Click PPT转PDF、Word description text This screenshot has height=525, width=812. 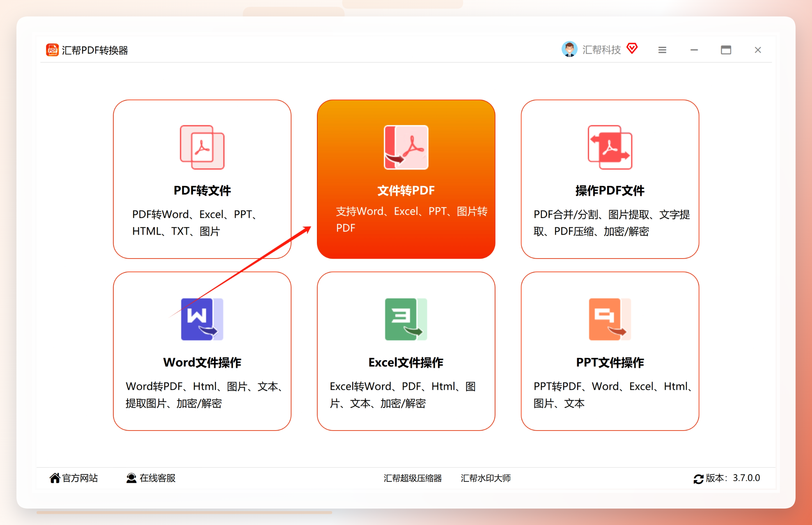pyautogui.click(x=613, y=395)
